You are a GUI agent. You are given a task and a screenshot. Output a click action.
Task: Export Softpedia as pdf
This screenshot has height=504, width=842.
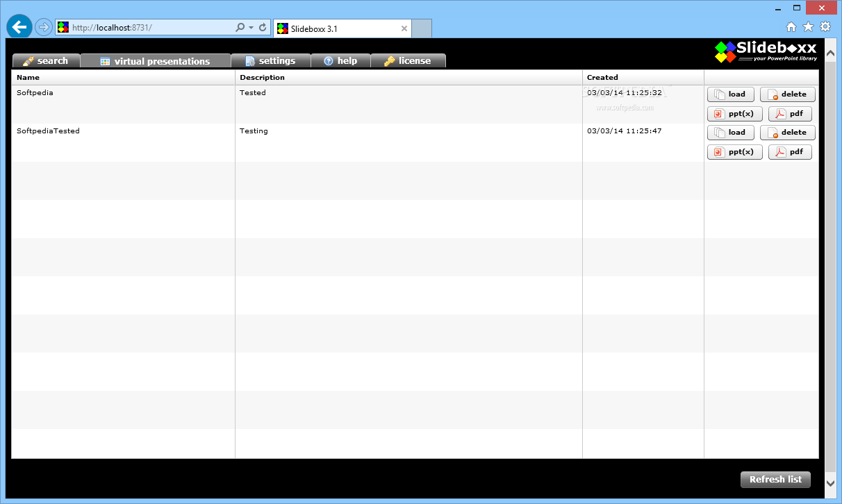790,114
